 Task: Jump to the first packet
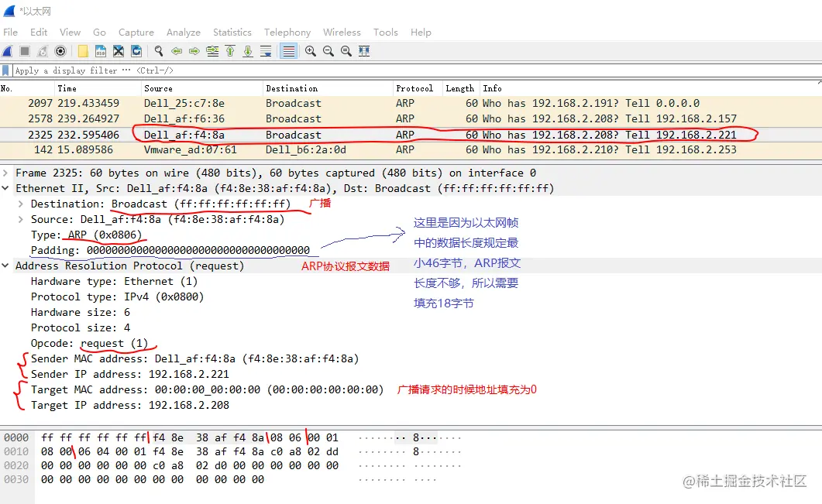coord(230,51)
